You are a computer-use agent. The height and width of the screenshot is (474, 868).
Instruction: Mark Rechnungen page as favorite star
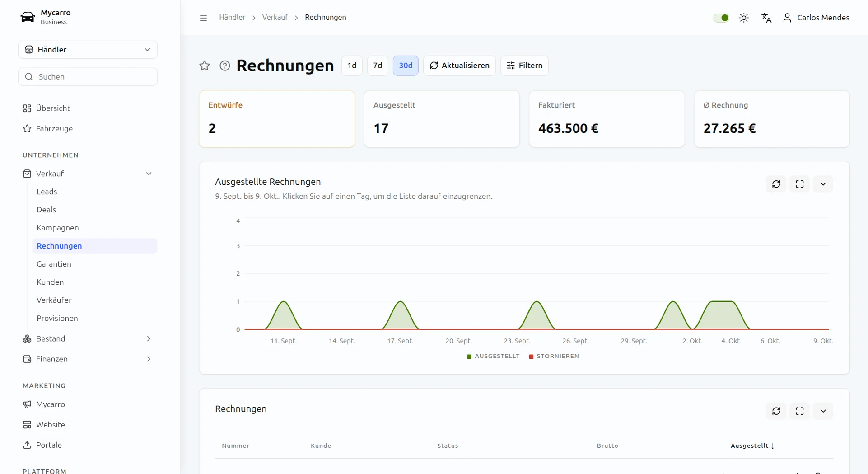coord(205,66)
